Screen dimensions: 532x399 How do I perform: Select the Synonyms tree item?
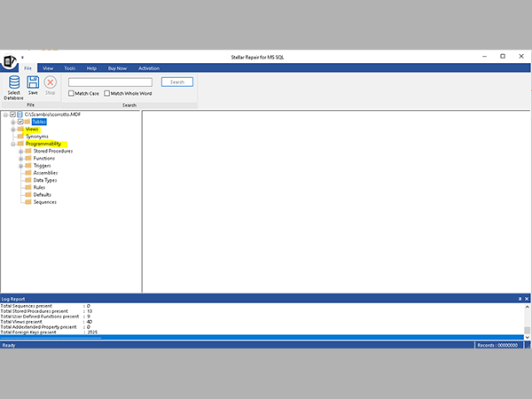[37, 137]
